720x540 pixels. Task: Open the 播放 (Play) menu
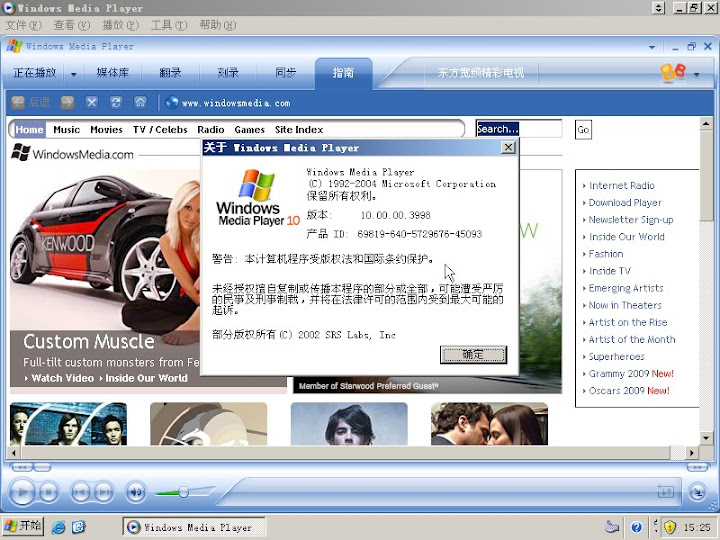coord(120,25)
